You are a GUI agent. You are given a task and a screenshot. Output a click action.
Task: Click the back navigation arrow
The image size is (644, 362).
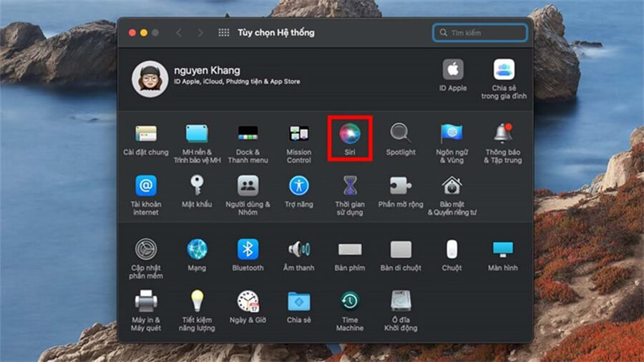tap(179, 33)
